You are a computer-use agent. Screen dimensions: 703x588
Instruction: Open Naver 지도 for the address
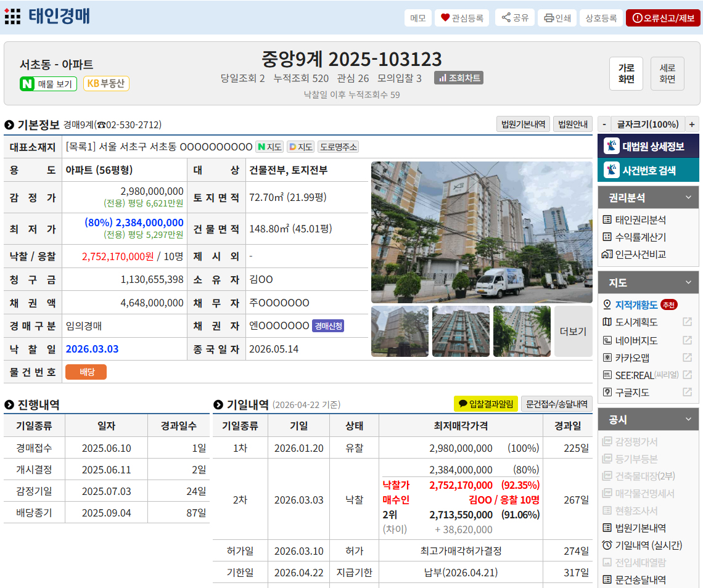(x=269, y=147)
